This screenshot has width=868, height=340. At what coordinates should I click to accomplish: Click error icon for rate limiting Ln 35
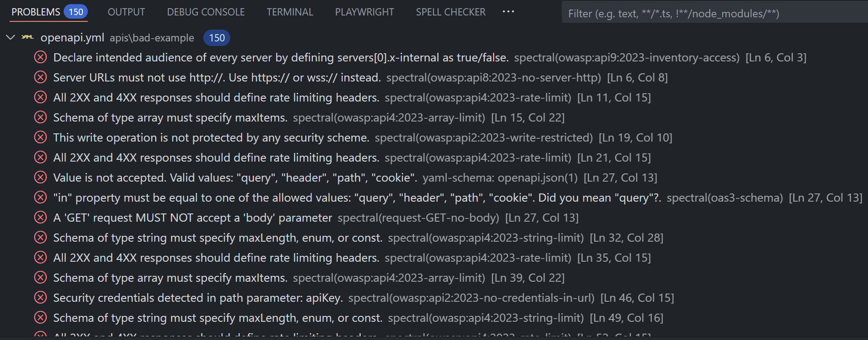[x=40, y=258]
